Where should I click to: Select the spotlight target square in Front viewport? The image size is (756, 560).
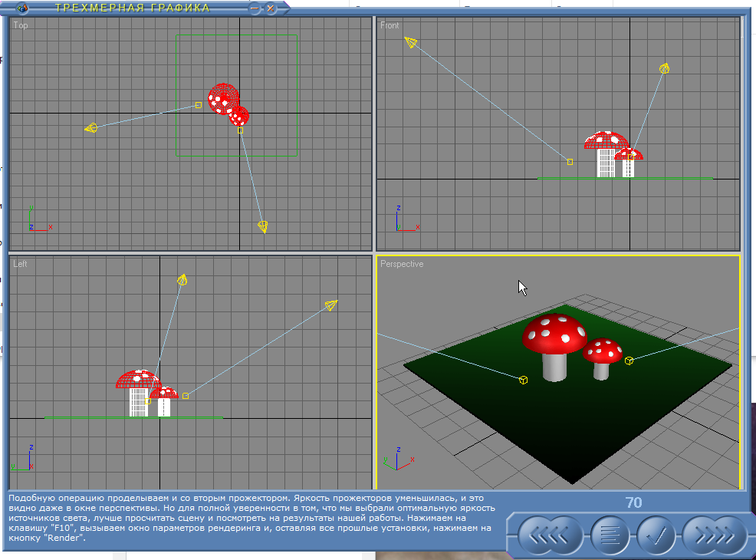coord(570,162)
